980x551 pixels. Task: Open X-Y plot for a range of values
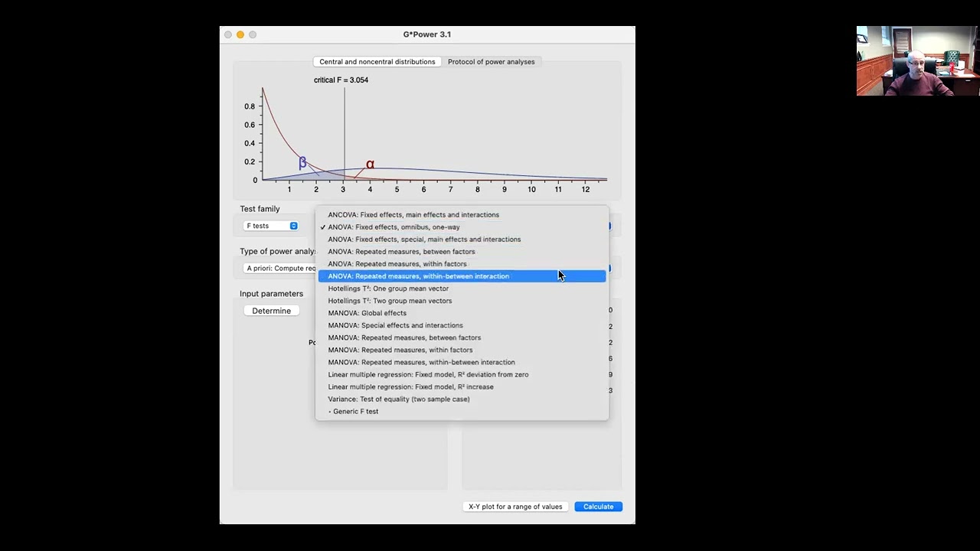point(515,507)
